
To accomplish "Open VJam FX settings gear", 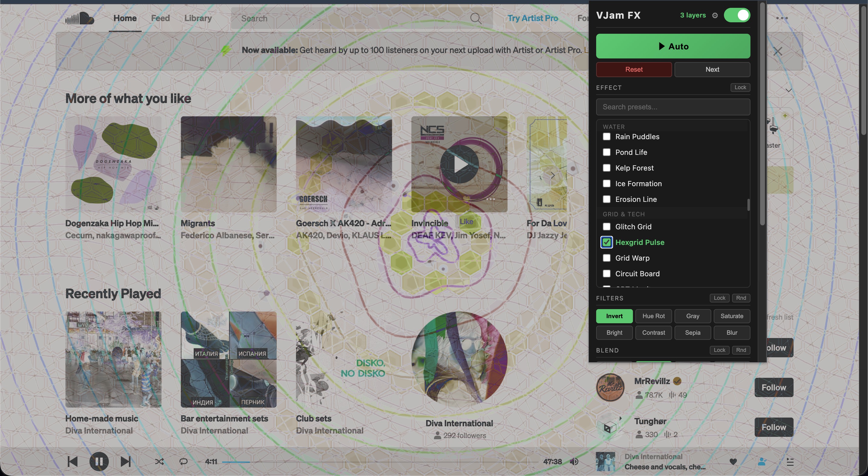I will pos(715,15).
